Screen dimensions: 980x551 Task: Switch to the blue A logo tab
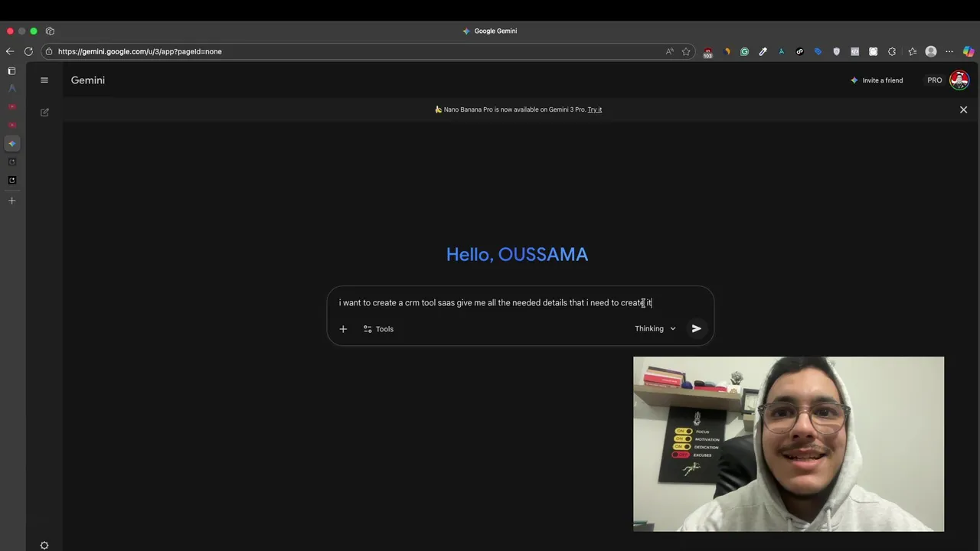(11, 88)
